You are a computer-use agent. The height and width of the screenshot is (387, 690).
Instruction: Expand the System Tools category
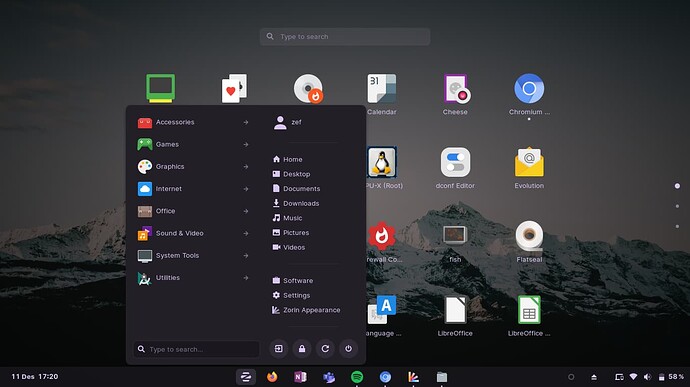(193, 256)
